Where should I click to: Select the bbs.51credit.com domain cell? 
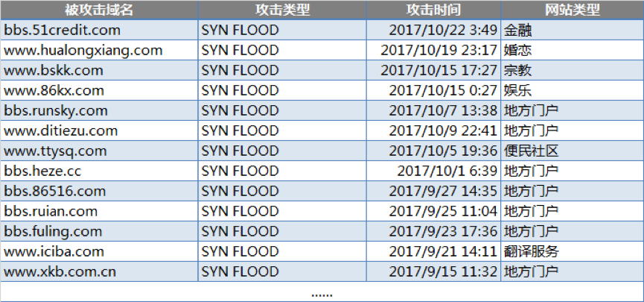tap(99, 30)
